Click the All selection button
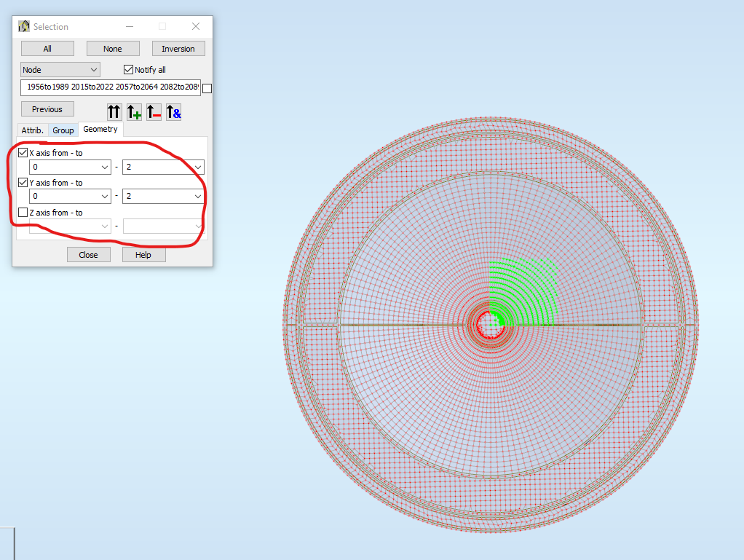This screenshot has width=744, height=560. (x=47, y=48)
